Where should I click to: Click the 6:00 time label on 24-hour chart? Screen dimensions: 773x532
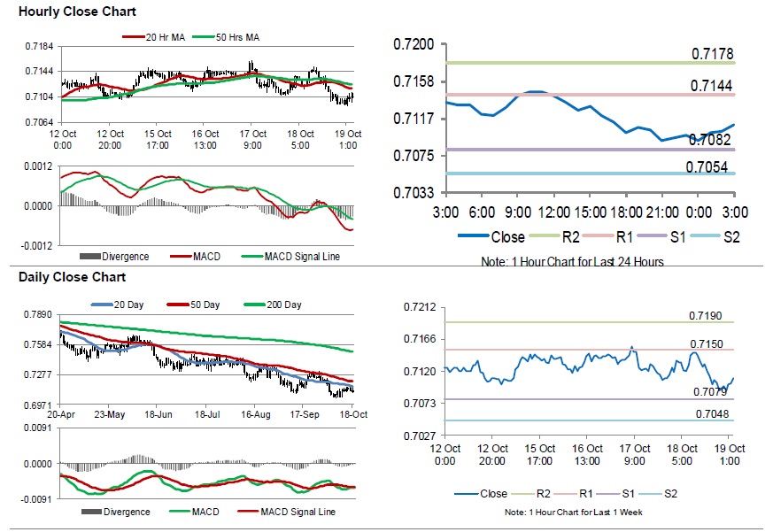pos(482,212)
